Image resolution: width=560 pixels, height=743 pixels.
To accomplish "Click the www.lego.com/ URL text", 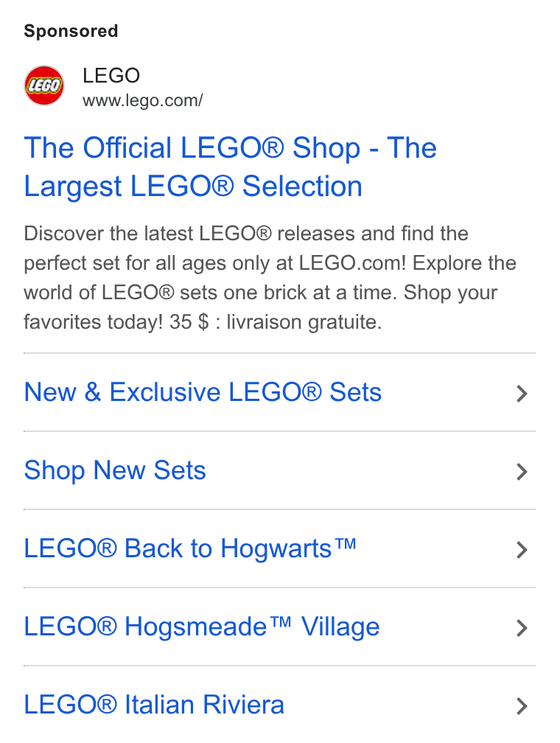I will click(143, 101).
